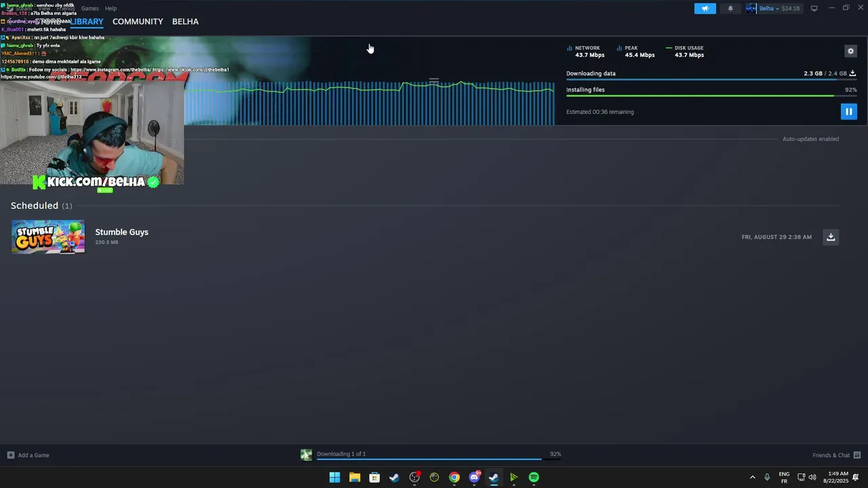Click the Installing files progress bar
Image resolution: width=868 pixels, height=488 pixels.
(x=711, y=96)
